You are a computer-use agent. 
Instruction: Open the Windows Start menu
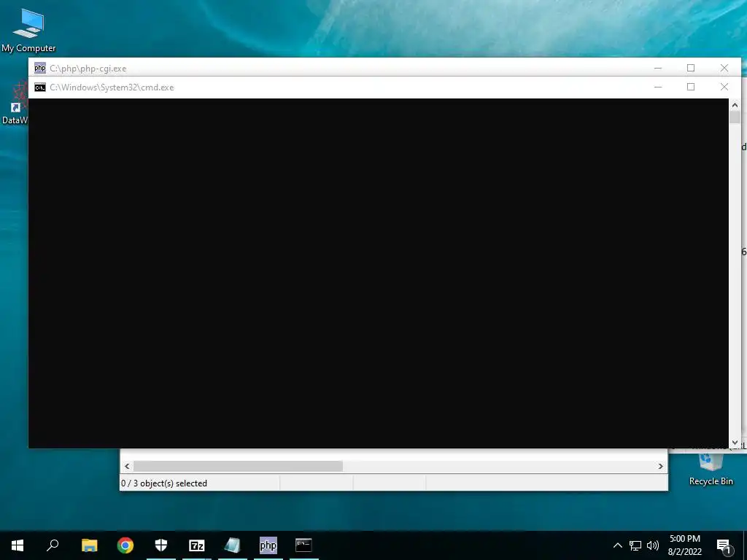click(18, 545)
